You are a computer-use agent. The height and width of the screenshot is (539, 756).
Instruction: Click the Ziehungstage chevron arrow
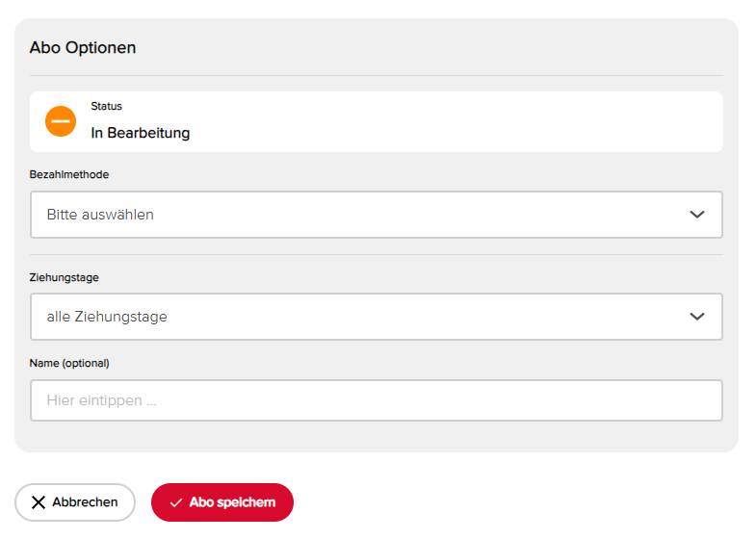(x=697, y=317)
